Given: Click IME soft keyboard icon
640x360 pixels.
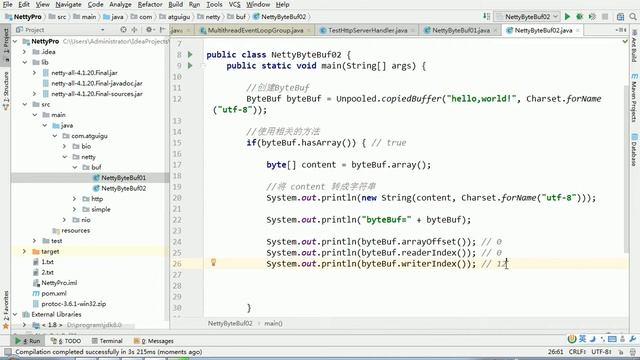Looking at the screenshot, I should [x=612, y=339].
